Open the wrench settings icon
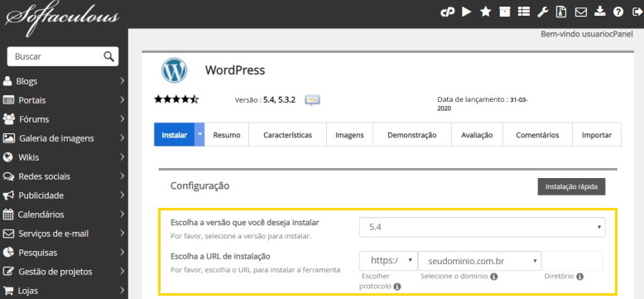The height and width of the screenshot is (299, 644). click(x=542, y=12)
